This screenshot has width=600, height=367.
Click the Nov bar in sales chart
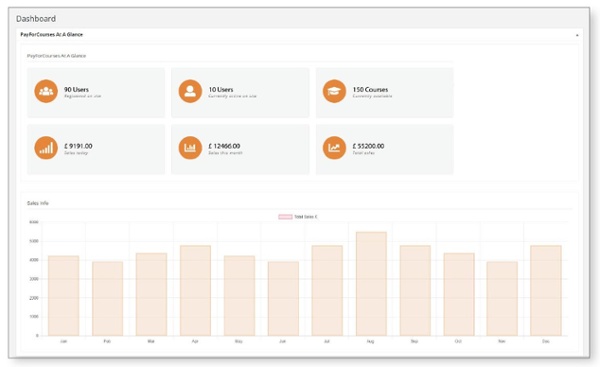[x=502, y=298]
